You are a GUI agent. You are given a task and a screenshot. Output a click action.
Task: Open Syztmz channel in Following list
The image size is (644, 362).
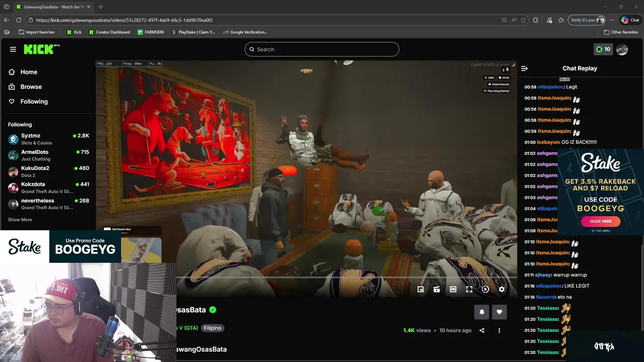coord(48,139)
